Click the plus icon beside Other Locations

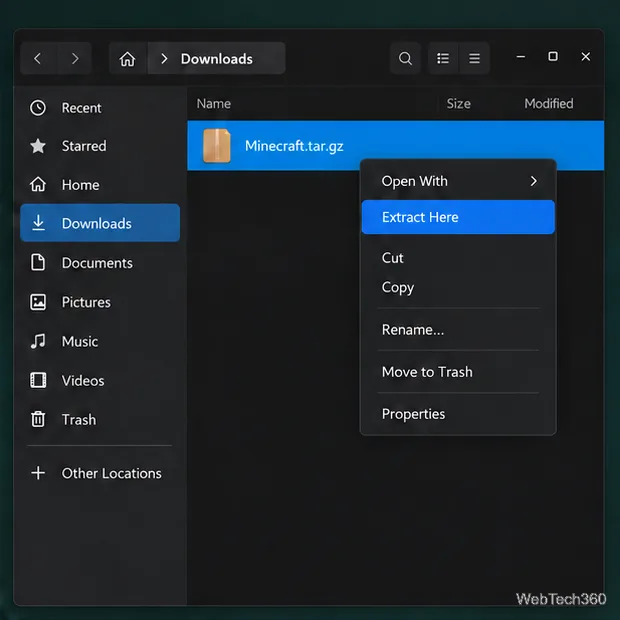pos(38,473)
